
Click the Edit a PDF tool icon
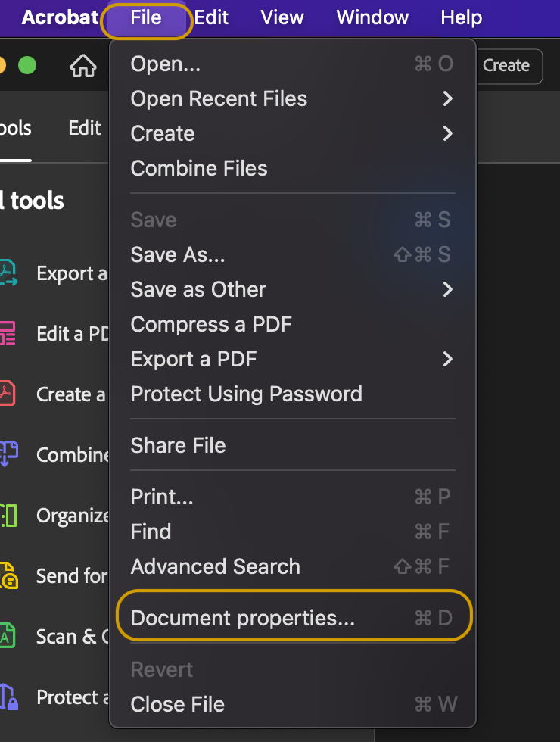click(x=8, y=334)
